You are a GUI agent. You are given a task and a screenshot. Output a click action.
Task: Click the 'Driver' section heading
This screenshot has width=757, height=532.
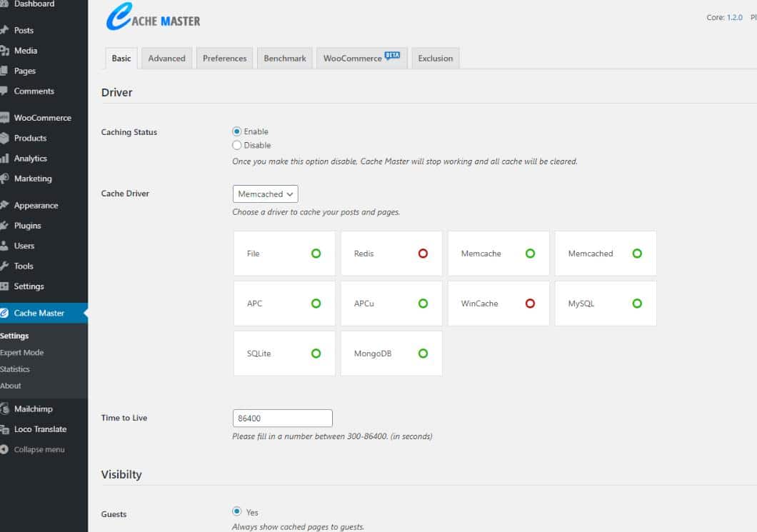[117, 92]
